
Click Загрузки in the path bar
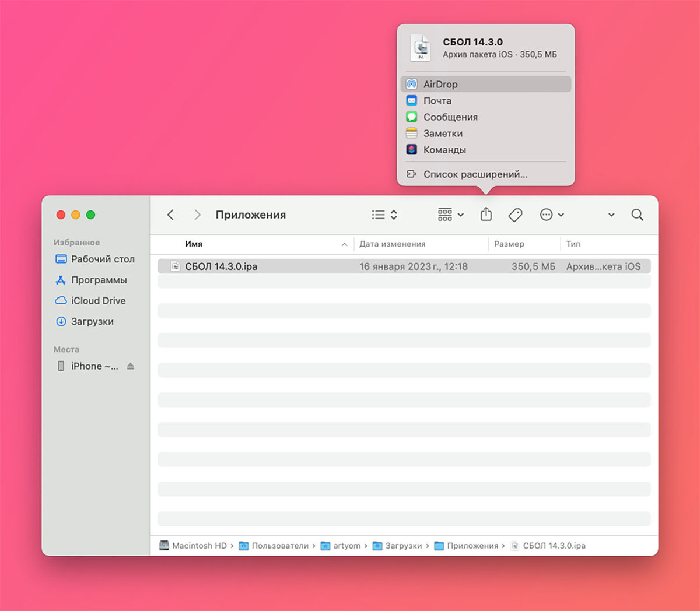click(x=397, y=546)
